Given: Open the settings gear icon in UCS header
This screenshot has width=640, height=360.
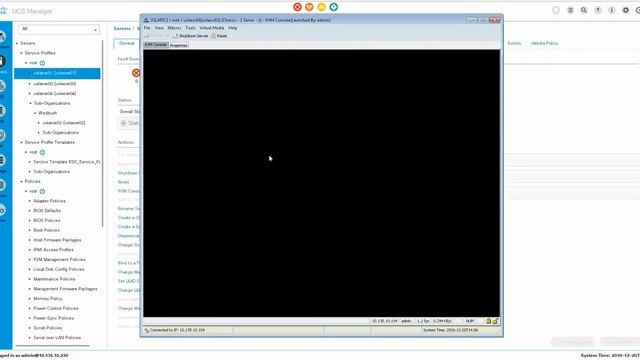Looking at the screenshot, I should pos(626,10).
